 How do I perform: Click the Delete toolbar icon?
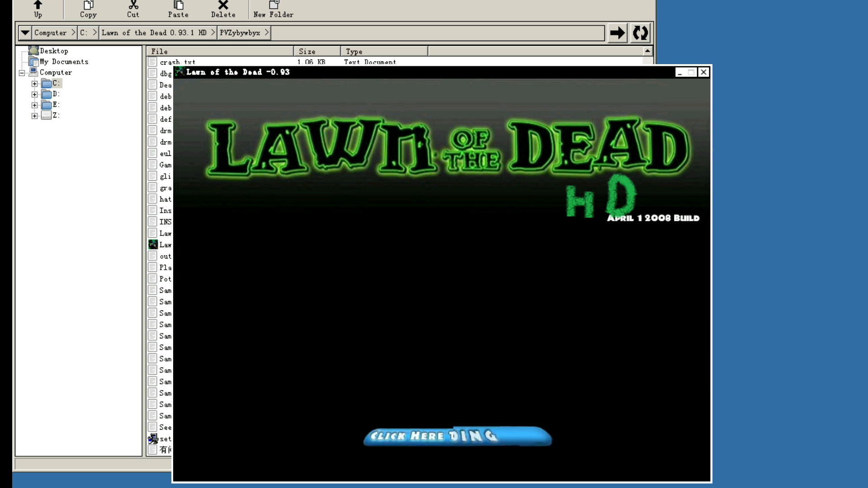(223, 9)
